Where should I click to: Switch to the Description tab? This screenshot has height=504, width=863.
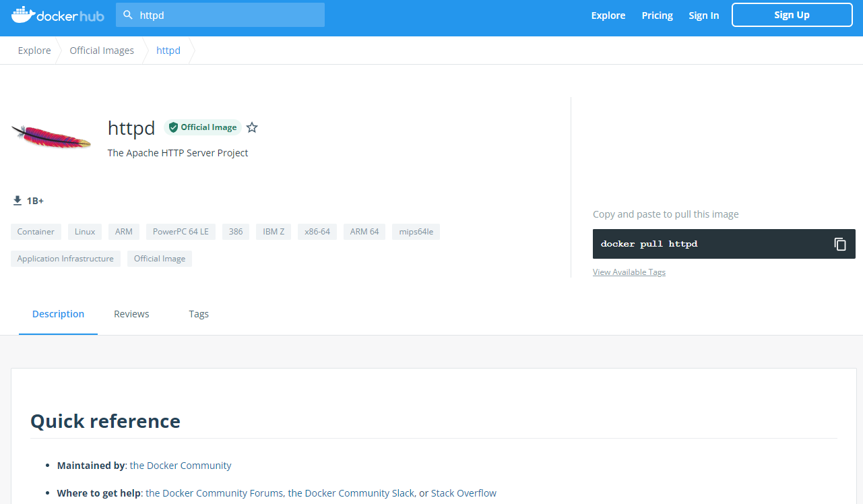point(58,314)
